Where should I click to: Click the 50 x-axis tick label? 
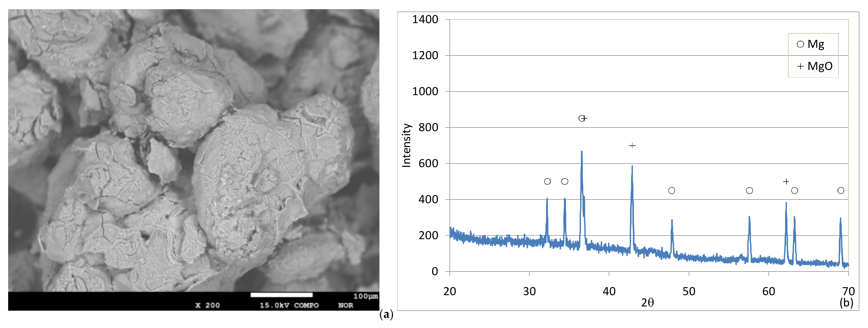(x=689, y=291)
